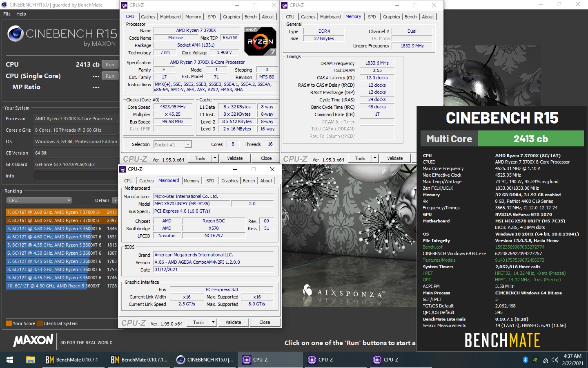The height and width of the screenshot is (368, 588).
Task: Click Validate in CPU window
Action: click(235, 158)
